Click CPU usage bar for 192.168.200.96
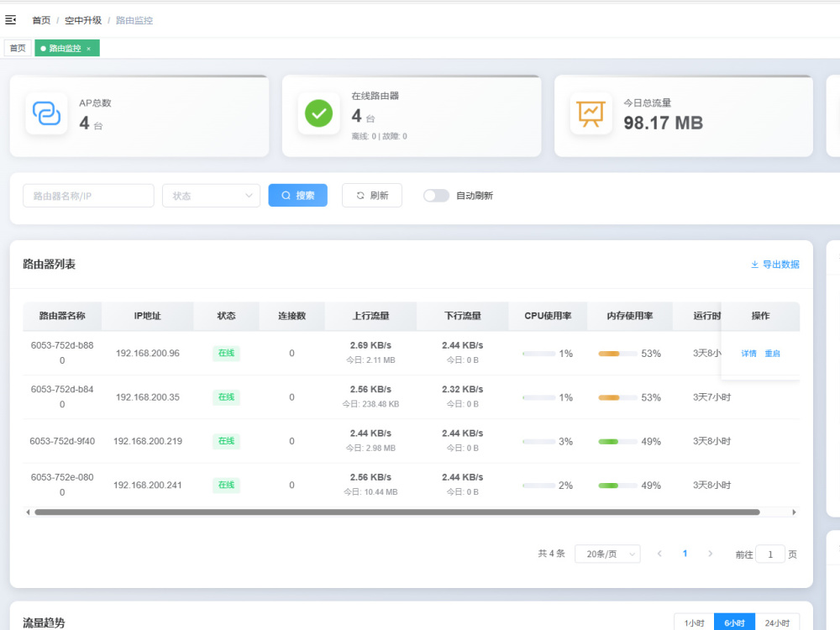Image resolution: width=840 pixels, height=630 pixels. (539, 354)
